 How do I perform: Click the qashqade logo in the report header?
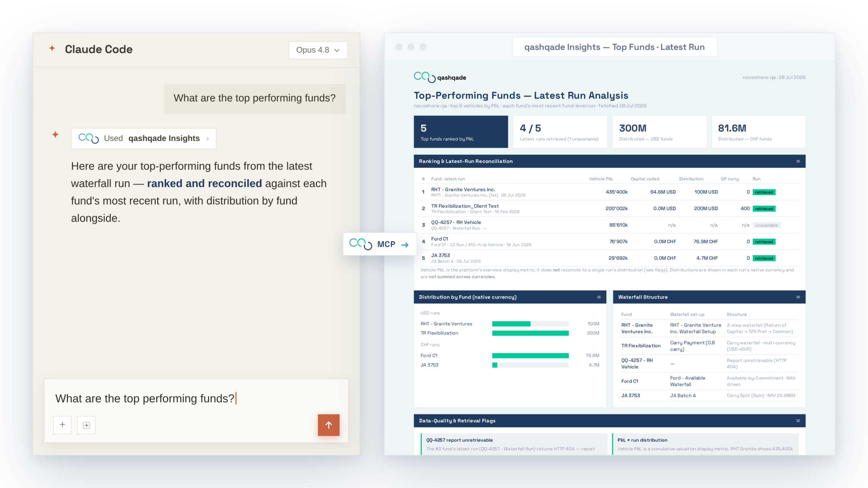pyautogui.click(x=440, y=77)
